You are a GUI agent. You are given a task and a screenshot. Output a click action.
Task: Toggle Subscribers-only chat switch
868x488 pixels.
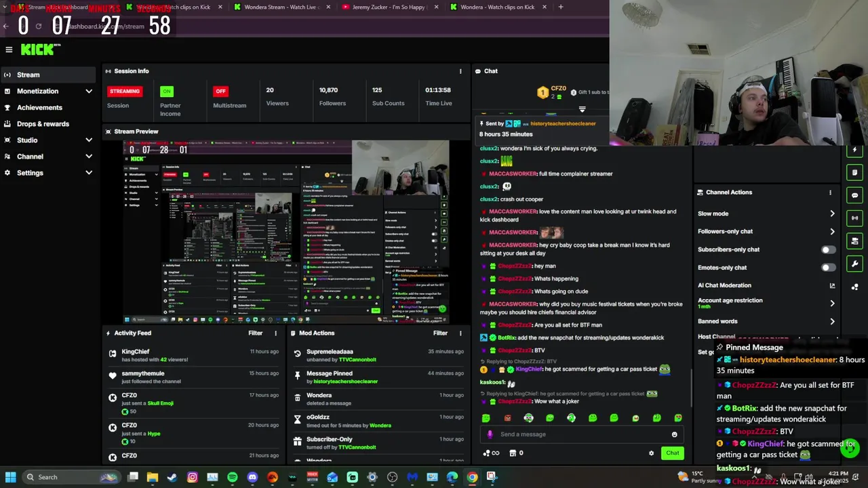click(828, 250)
